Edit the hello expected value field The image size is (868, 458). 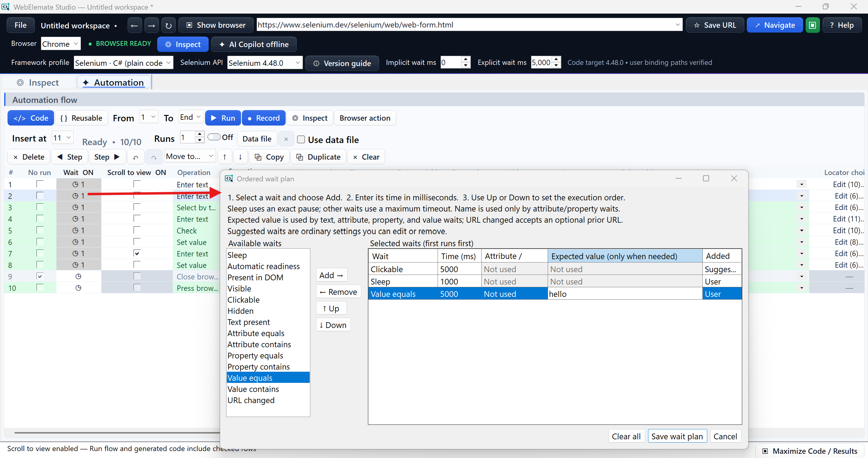tap(625, 294)
